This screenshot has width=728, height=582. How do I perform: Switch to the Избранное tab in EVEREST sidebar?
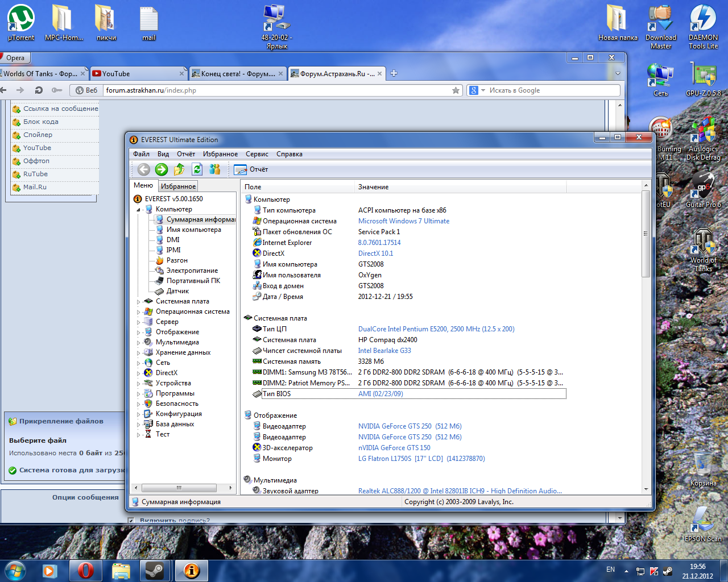178,186
